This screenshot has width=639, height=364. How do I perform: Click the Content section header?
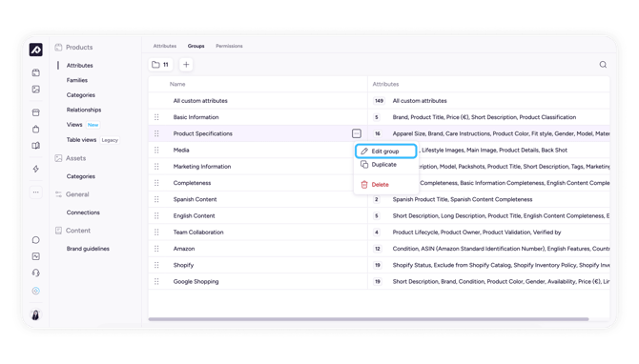[72, 231]
